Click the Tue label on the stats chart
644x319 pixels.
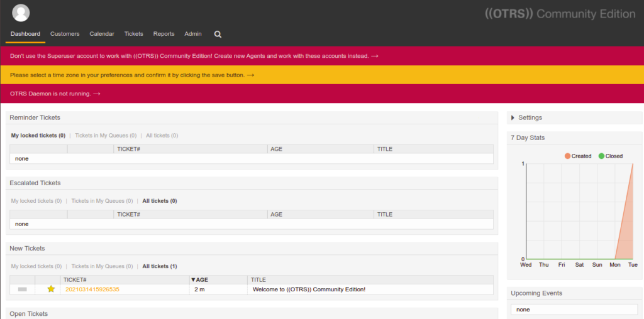633,265
